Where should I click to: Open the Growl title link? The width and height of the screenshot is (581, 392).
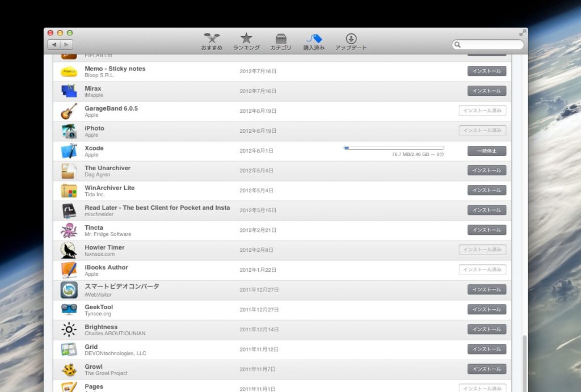[x=94, y=366]
